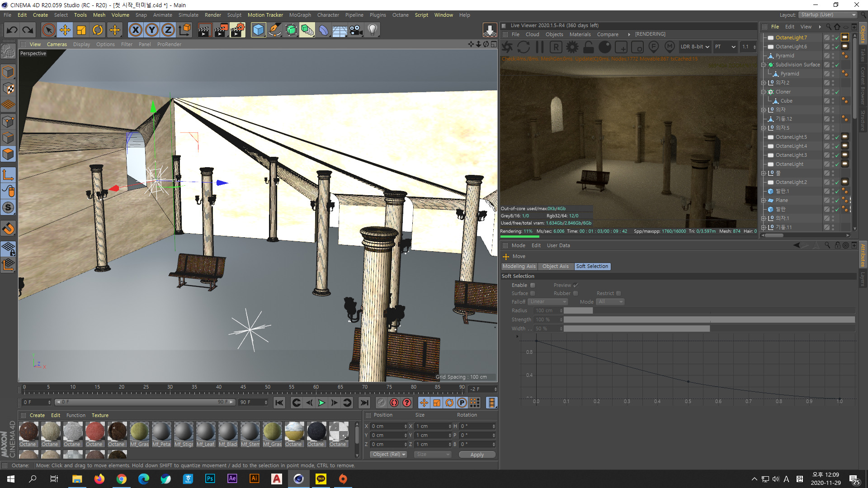This screenshot has width=868, height=488.
Task: Click the X position input field
Action: click(x=388, y=426)
